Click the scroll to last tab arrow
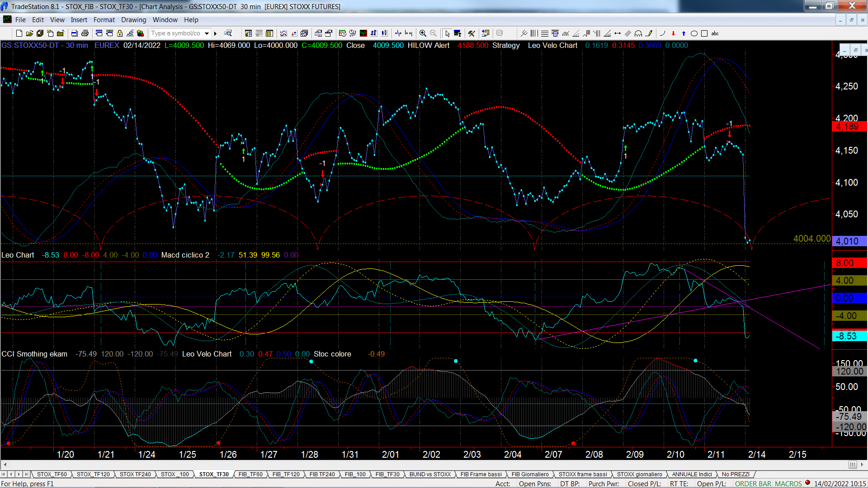The width and height of the screenshot is (868, 488). 27,474
